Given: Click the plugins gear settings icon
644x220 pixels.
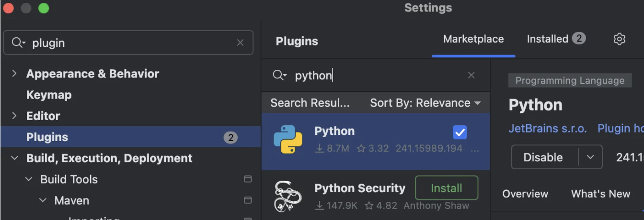Looking at the screenshot, I should 620,39.
